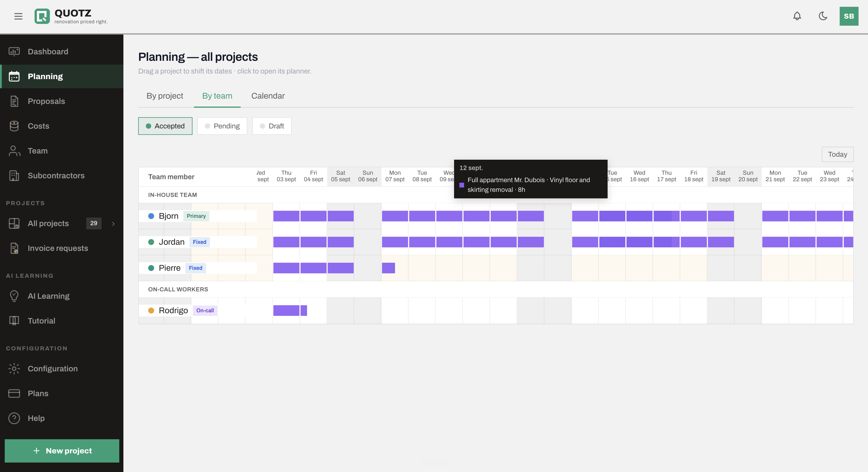Click Rodrigo's orange color dot
The width and height of the screenshot is (868, 472).
[x=151, y=310]
